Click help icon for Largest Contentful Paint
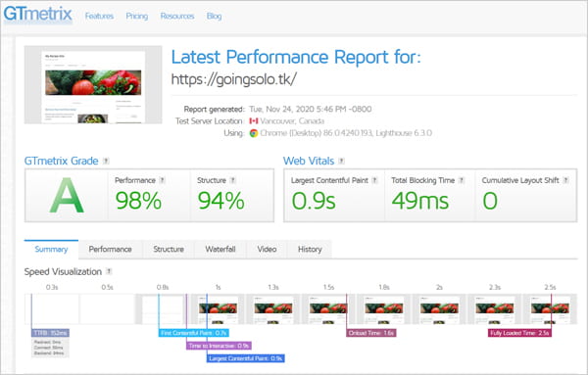Viewport: 588px width, 375px height. tap(374, 180)
